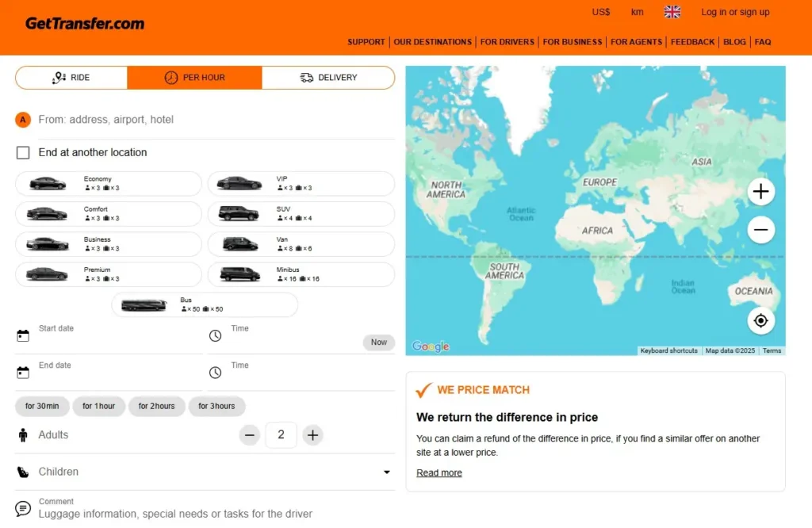Viewport: 812px width, 528px height.
Task: Click the Start date calendar icon
Action: (x=23, y=335)
